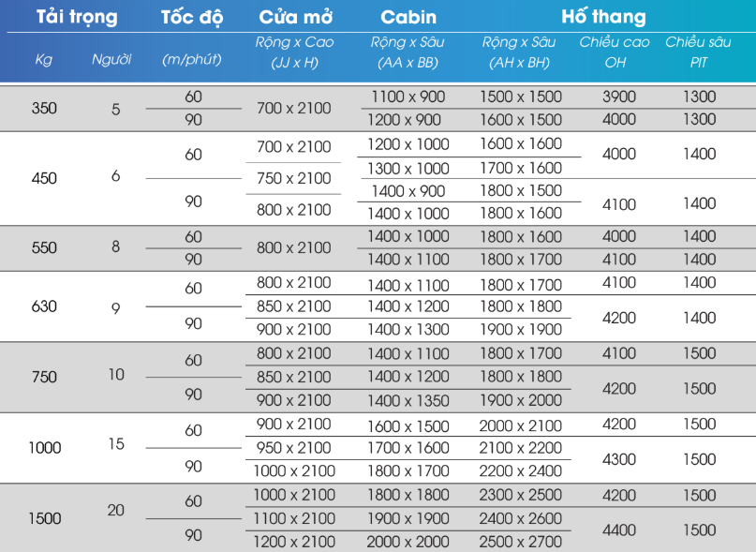Click the 15 người capacity cell
Screen dimensions: 756x552
[115, 443]
